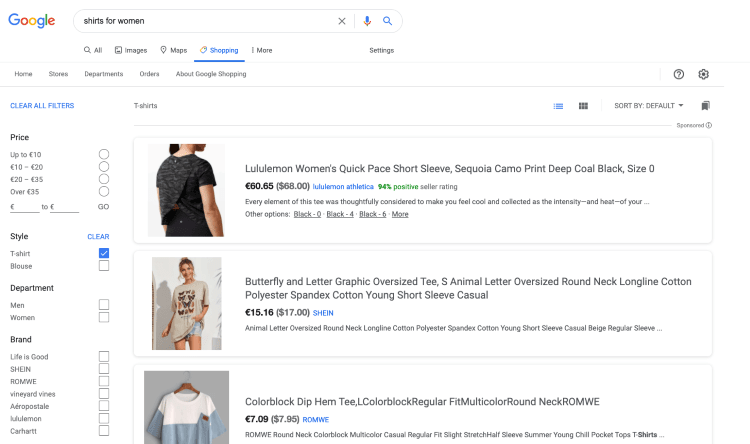The image size is (750, 444).
Task: Open butterfly graphic tee product image
Action: click(x=187, y=303)
